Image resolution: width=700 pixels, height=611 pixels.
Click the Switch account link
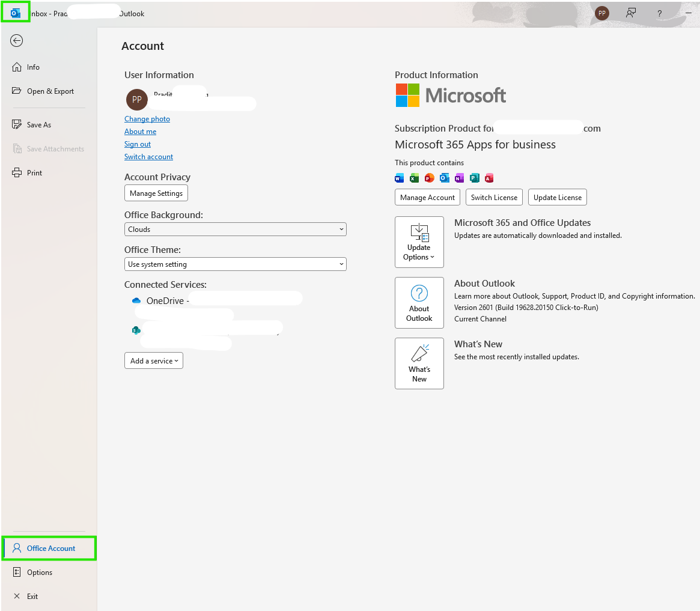pyautogui.click(x=148, y=157)
